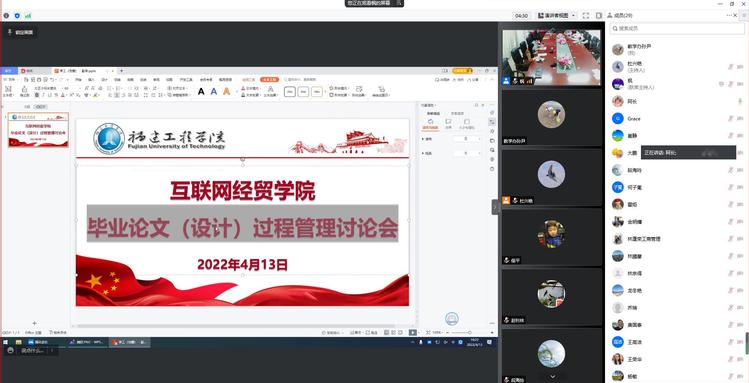
Task: Toggle the member panel sidebar icon
Action: tap(599, 16)
